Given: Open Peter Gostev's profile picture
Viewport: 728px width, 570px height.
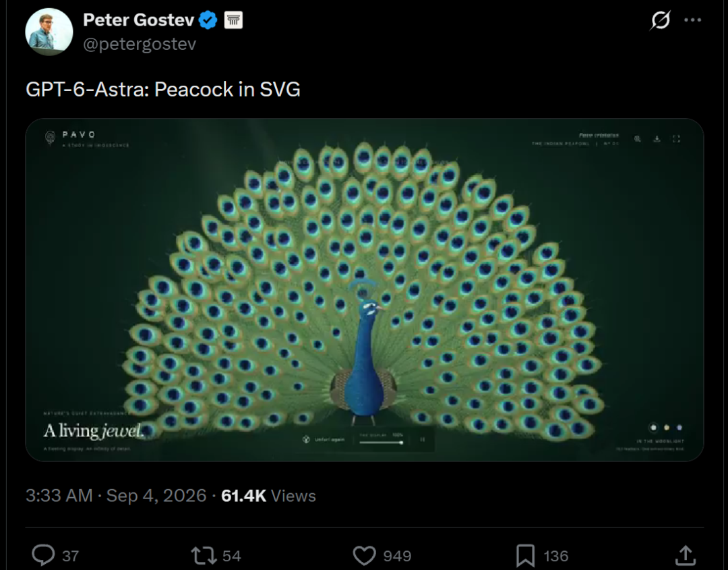Looking at the screenshot, I should point(49,32).
